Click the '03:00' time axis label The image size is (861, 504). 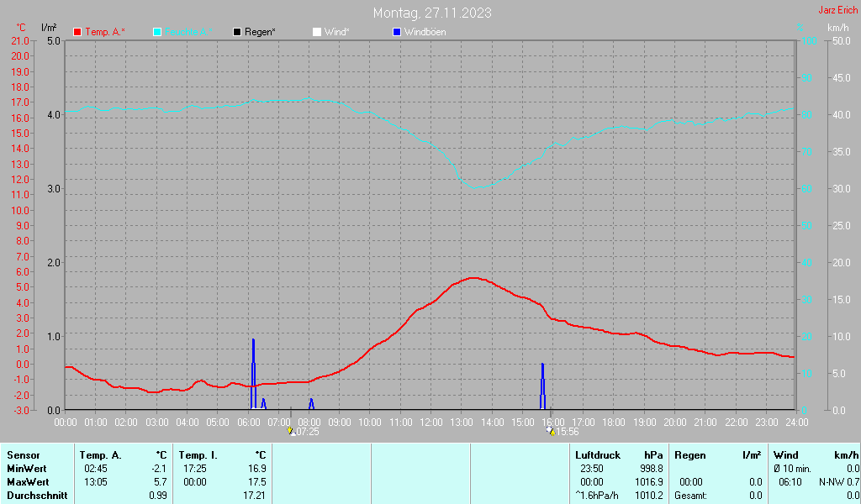click(156, 423)
